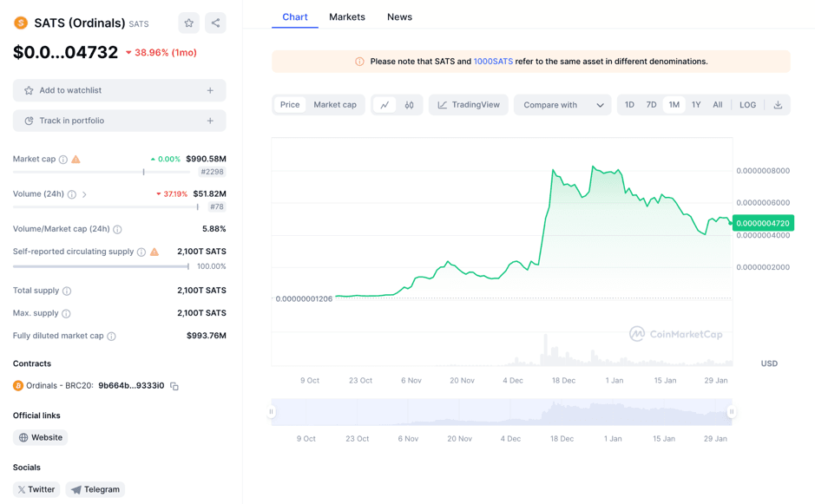Open the Compare with dropdown
The height and width of the screenshot is (504, 815).
(x=562, y=105)
